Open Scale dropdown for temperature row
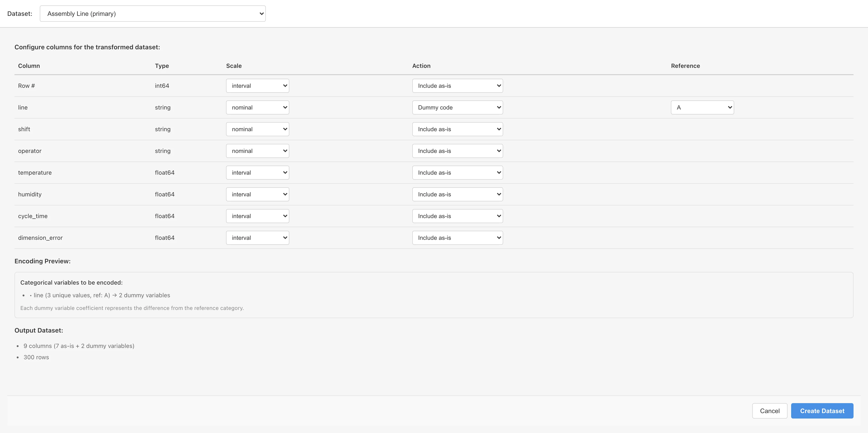 point(257,173)
